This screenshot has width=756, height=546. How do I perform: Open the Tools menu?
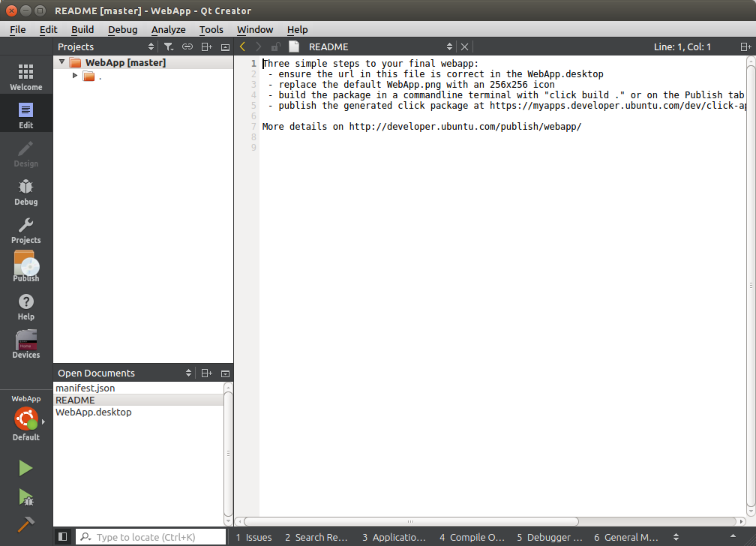[x=211, y=29]
